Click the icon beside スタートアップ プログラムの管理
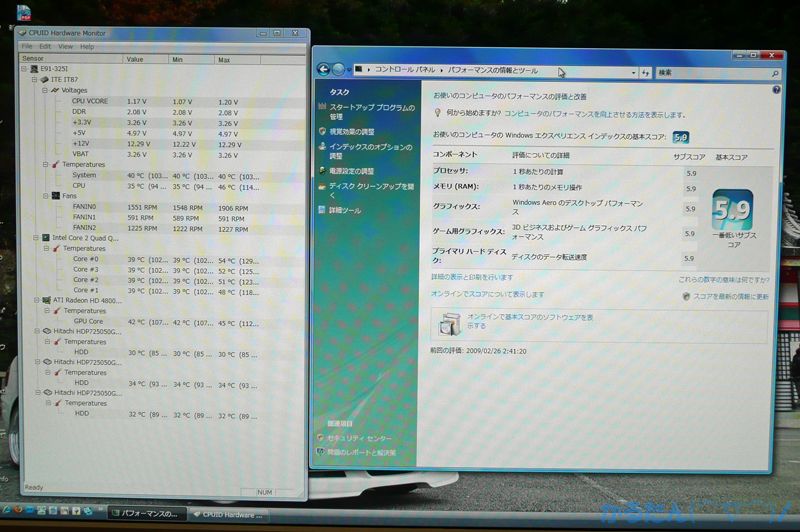 pyautogui.click(x=322, y=107)
